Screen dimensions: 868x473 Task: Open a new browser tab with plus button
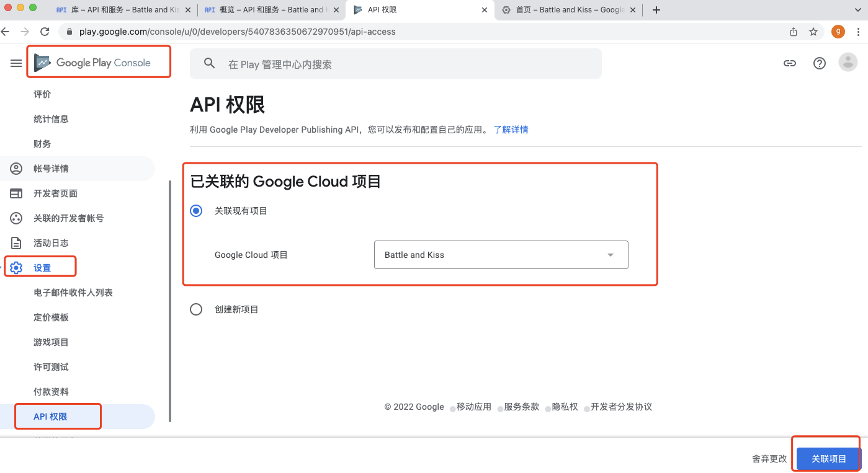coord(656,9)
